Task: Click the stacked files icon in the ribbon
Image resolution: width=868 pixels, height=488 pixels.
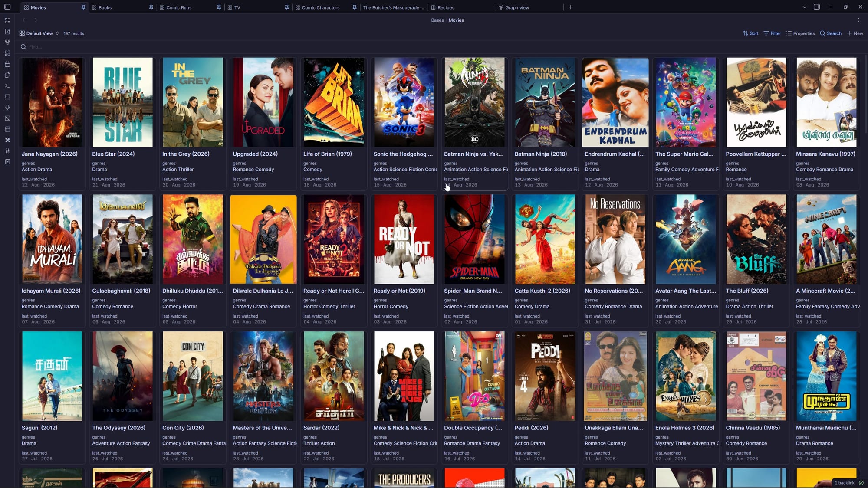Action: [x=7, y=75]
